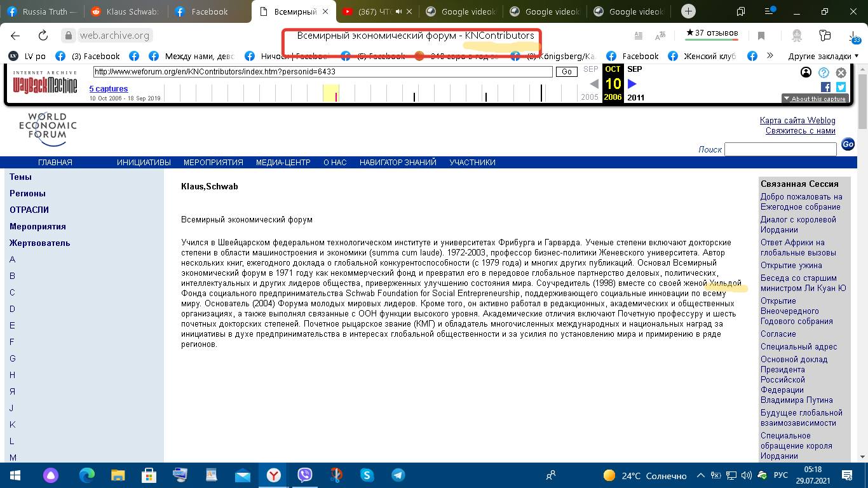Open Wayback user account icon

pos(806,72)
